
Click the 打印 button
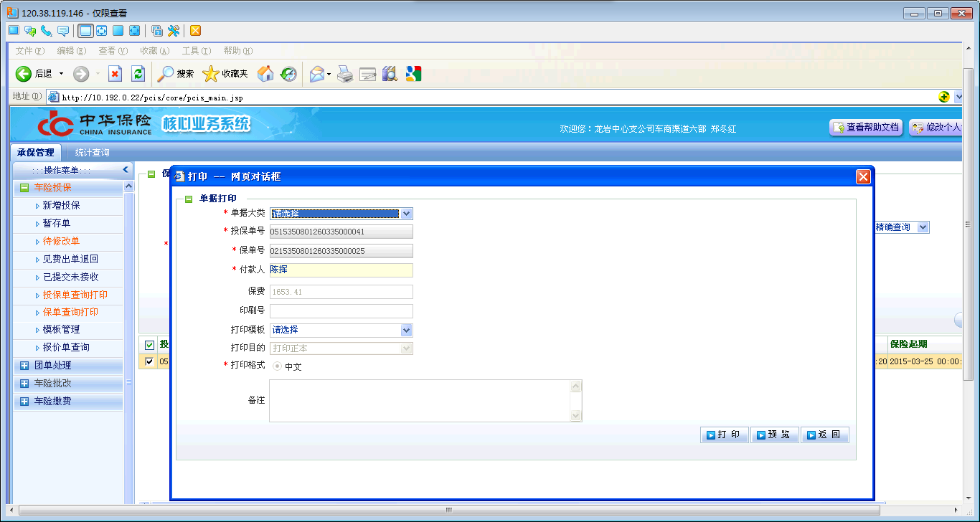725,435
